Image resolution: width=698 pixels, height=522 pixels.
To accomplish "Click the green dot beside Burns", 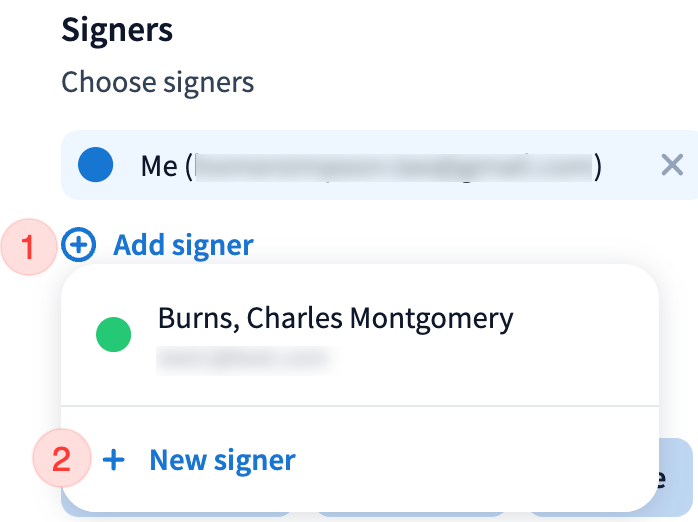I will point(113,335).
